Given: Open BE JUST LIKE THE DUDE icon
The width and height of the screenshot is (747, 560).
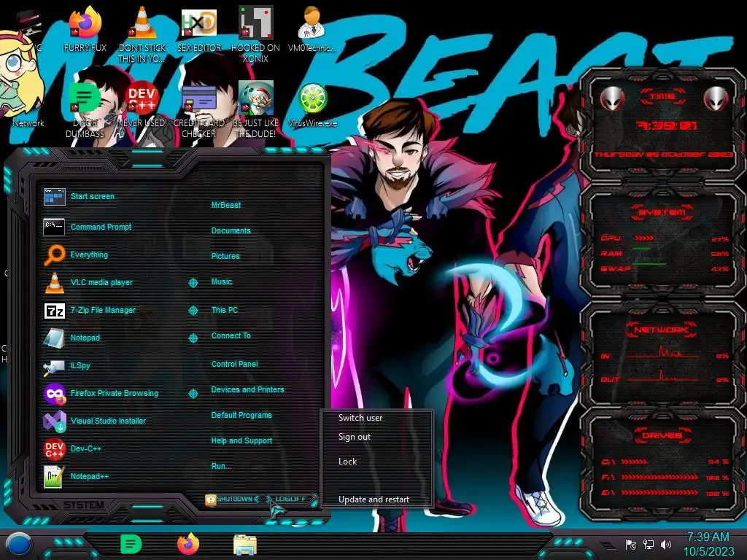Looking at the screenshot, I should pos(255,109).
